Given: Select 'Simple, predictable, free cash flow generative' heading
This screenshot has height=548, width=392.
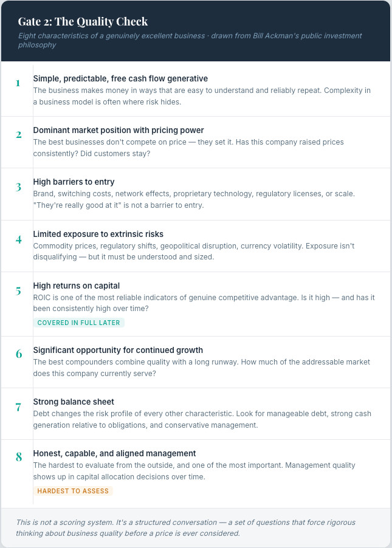Looking at the screenshot, I should [121, 78].
